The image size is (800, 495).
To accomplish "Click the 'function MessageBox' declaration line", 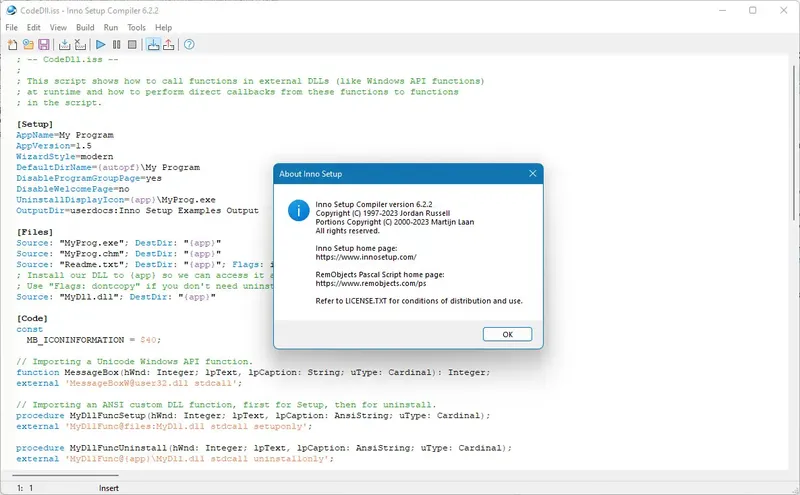I will click(x=253, y=373).
